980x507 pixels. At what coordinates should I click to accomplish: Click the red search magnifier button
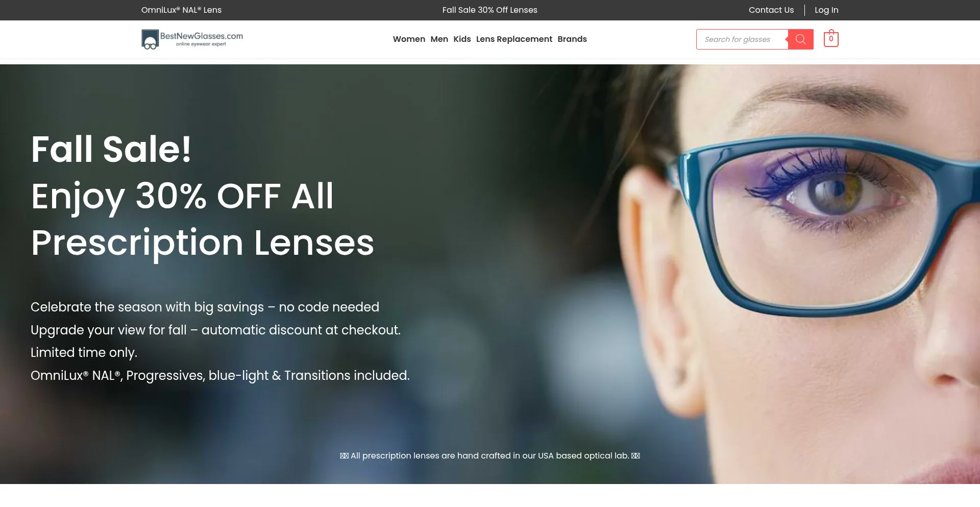(800, 39)
